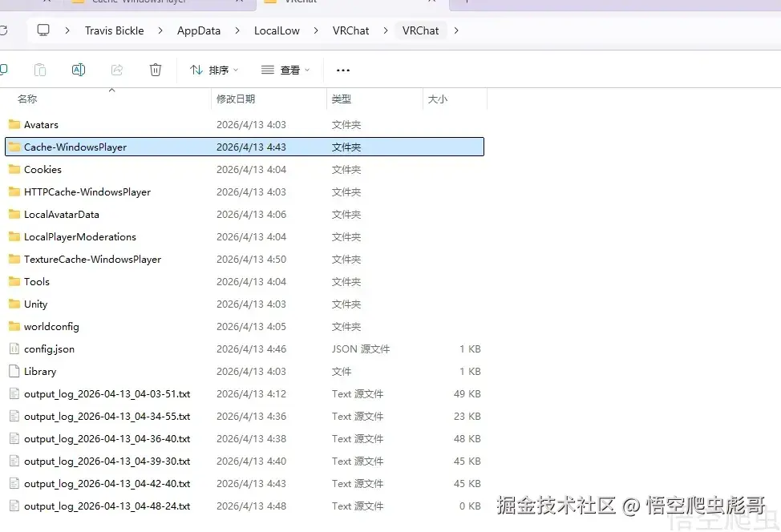
Task: Click file icon of output_log_2026-04-13_04-42-40.txt
Action: (x=14, y=483)
